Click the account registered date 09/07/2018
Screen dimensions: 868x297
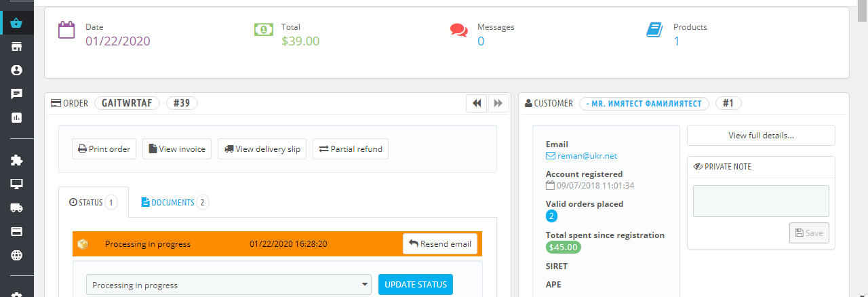click(595, 185)
